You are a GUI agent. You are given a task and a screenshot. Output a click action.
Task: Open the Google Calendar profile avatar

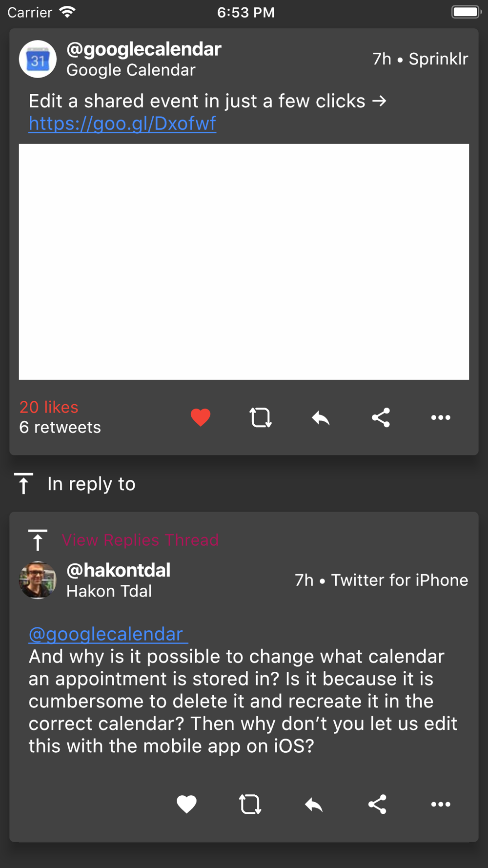[38, 59]
